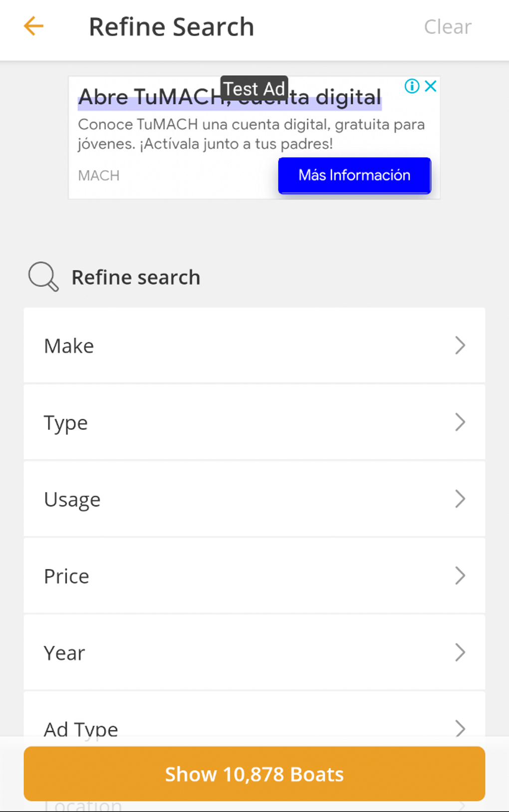Close the TuMACH advertisement
Screen dimensions: 509x812
pos(431,86)
